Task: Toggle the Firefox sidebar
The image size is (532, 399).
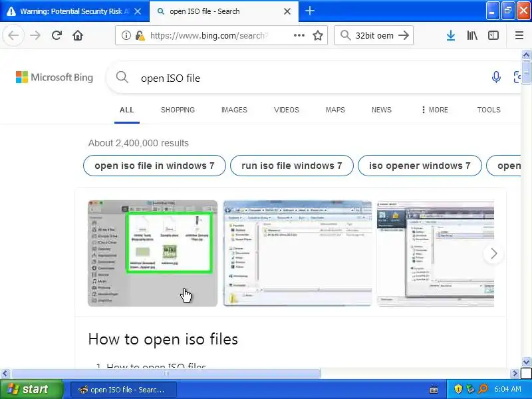Action: coord(493,35)
